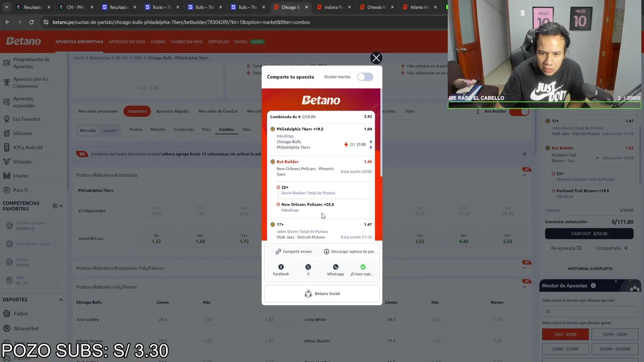The image size is (644, 362).
Task: Select the Asistencias filter tab
Action: pos(184,129)
